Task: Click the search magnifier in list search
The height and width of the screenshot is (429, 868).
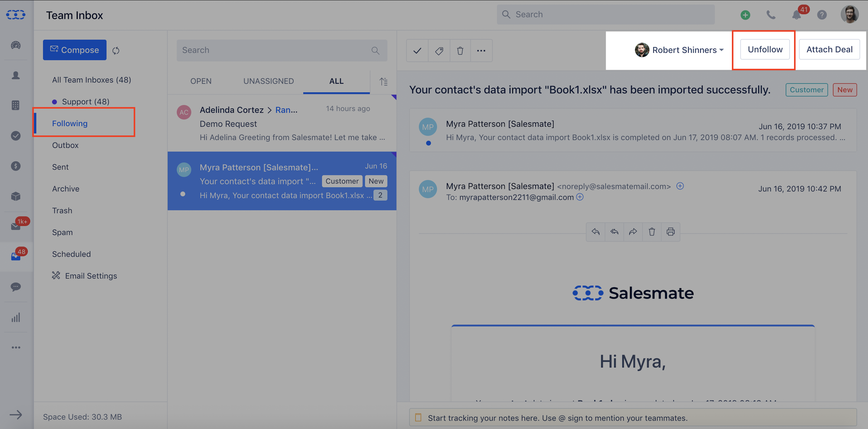Action: point(375,50)
